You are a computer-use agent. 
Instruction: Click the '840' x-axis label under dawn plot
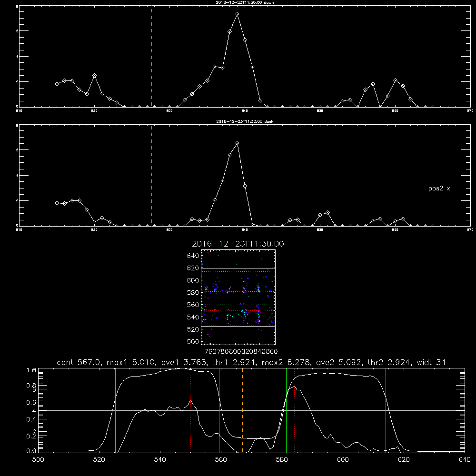click(x=245, y=111)
